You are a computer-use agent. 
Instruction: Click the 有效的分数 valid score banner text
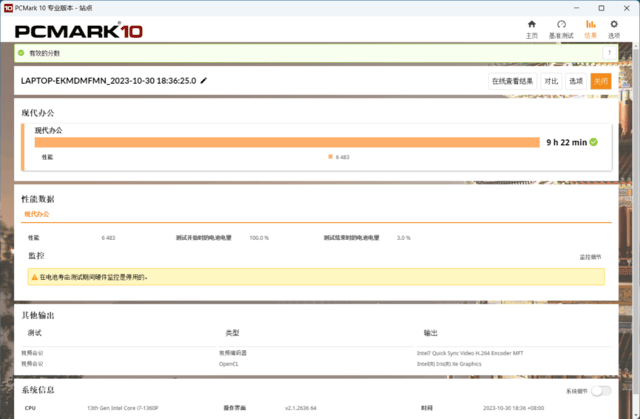[x=44, y=53]
